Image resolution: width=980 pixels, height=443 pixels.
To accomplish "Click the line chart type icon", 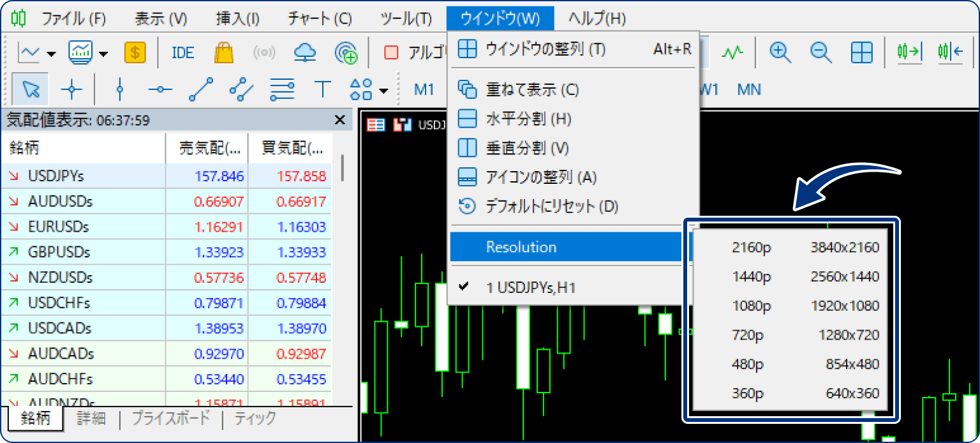I will click(x=29, y=52).
